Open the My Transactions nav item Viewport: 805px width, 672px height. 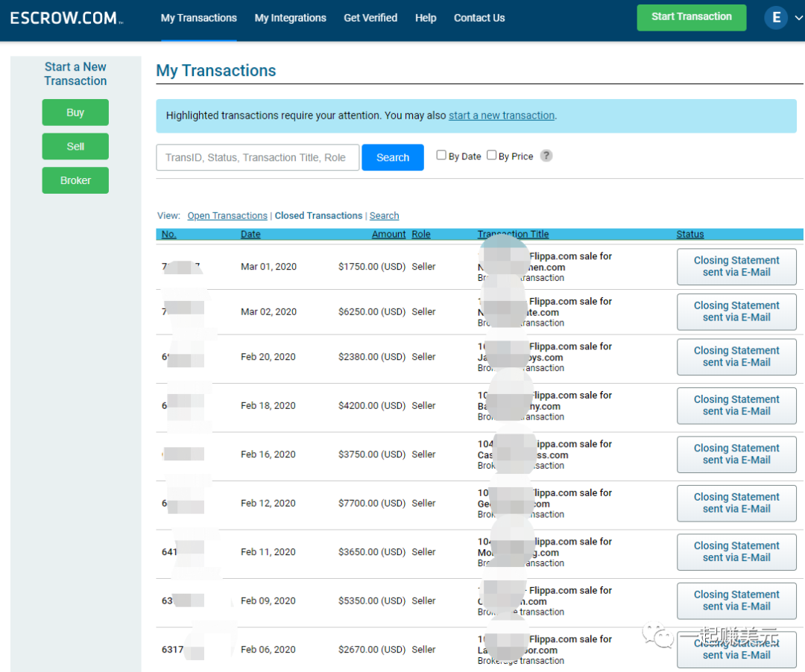click(199, 18)
